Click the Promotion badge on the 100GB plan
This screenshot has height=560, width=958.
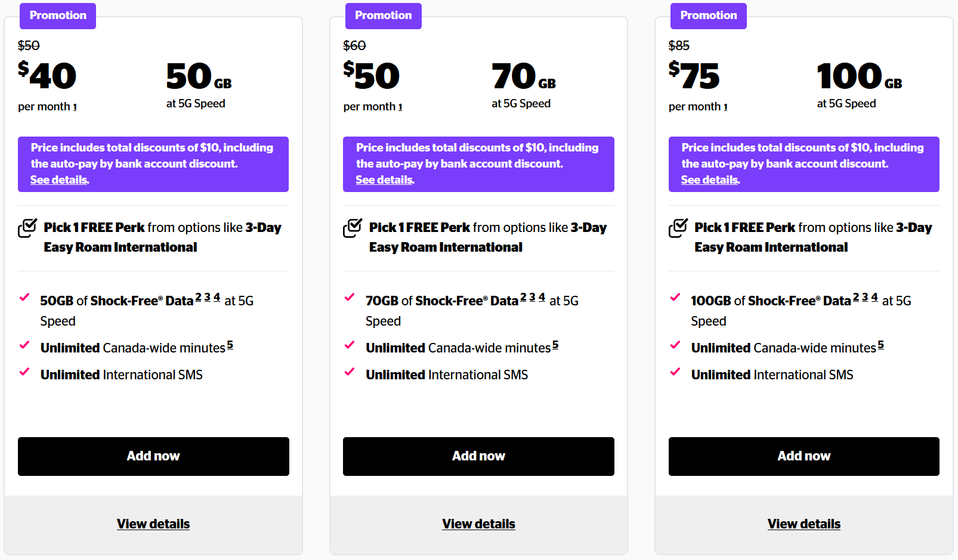(x=708, y=16)
